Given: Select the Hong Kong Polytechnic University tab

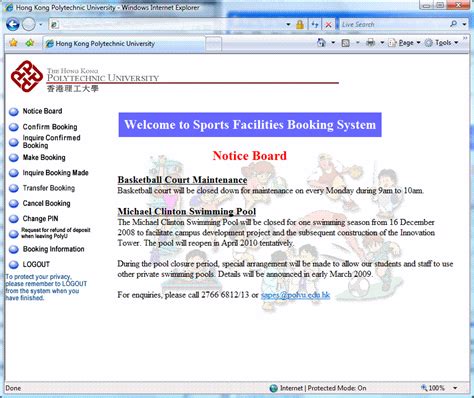Looking at the screenshot, I should [123, 44].
